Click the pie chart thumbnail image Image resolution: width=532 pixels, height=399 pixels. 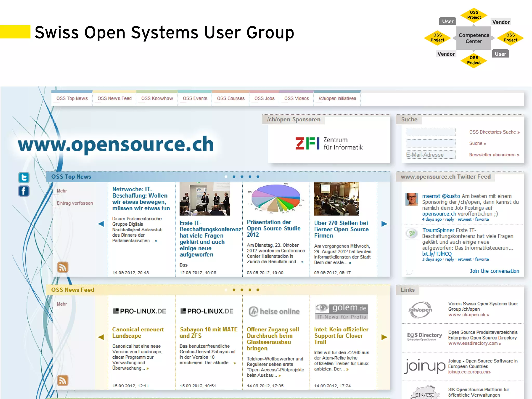[x=276, y=199]
